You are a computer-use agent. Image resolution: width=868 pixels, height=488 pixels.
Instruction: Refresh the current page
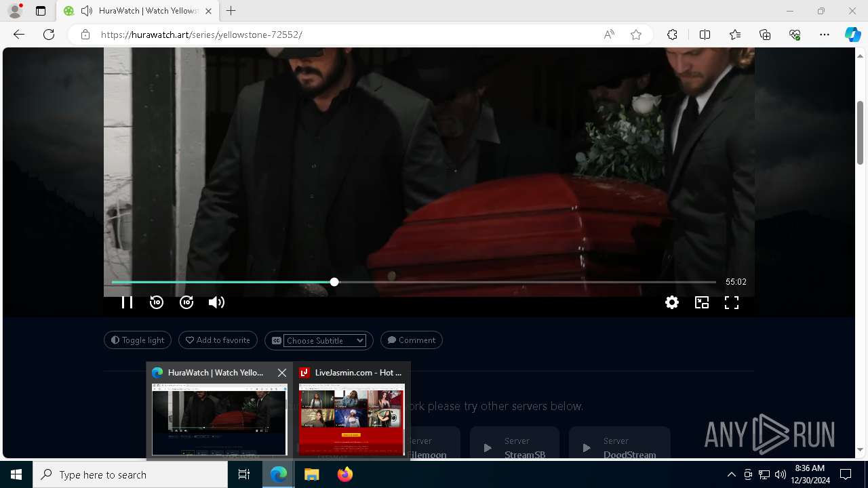click(49, 35)
